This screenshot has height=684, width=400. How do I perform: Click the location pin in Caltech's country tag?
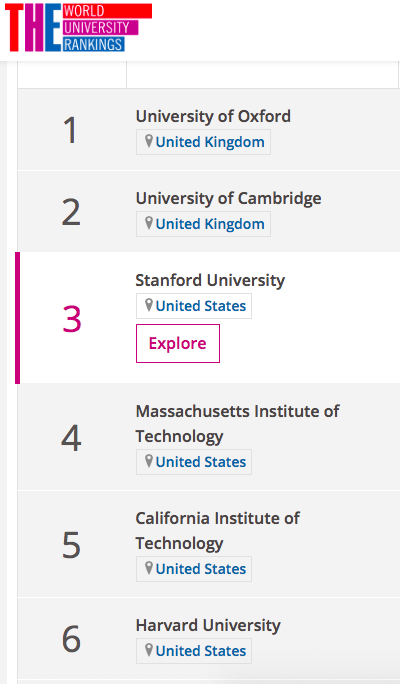coord(149,568)
